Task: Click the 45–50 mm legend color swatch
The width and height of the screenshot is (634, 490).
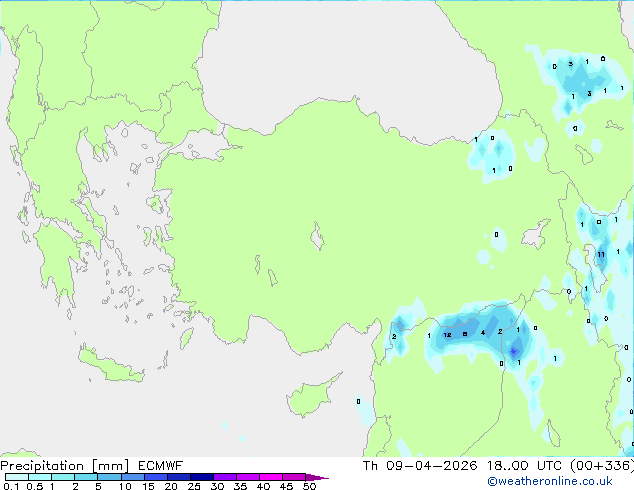Action: [x=294, y=477]
